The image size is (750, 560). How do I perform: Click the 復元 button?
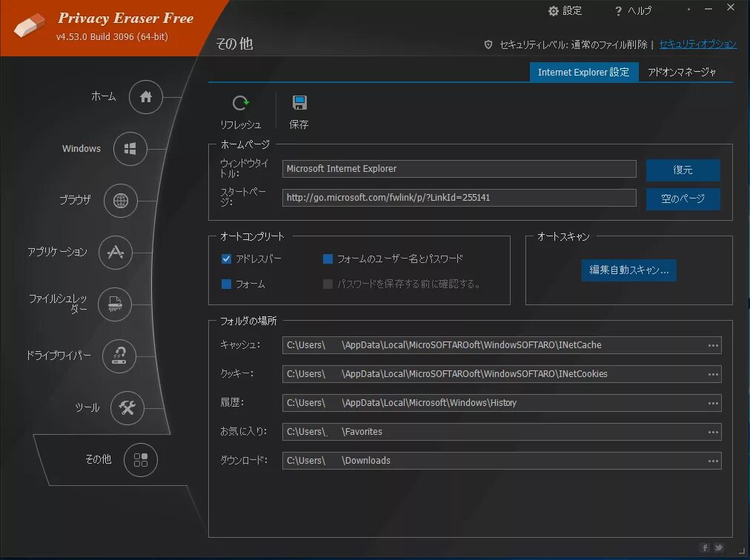pyautogui.click(x=683, y=170)
